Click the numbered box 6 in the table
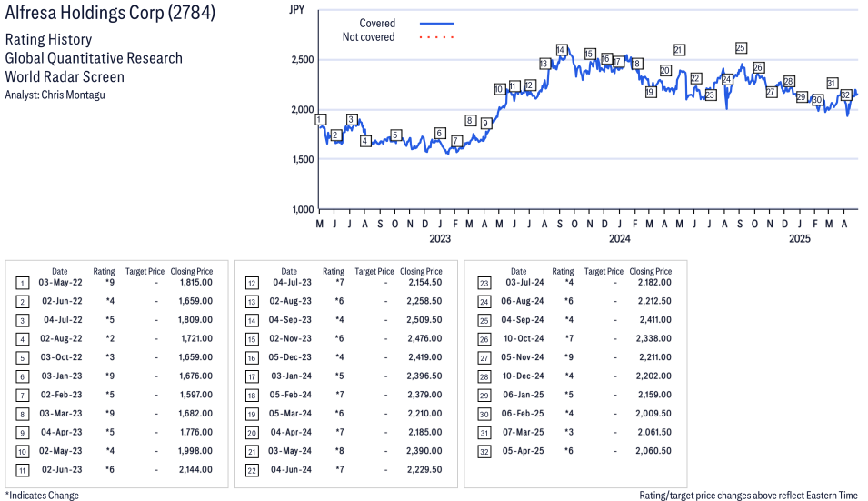Image resolution: width=868 pixels, height=501 pixels. click(x=22, y=377)
